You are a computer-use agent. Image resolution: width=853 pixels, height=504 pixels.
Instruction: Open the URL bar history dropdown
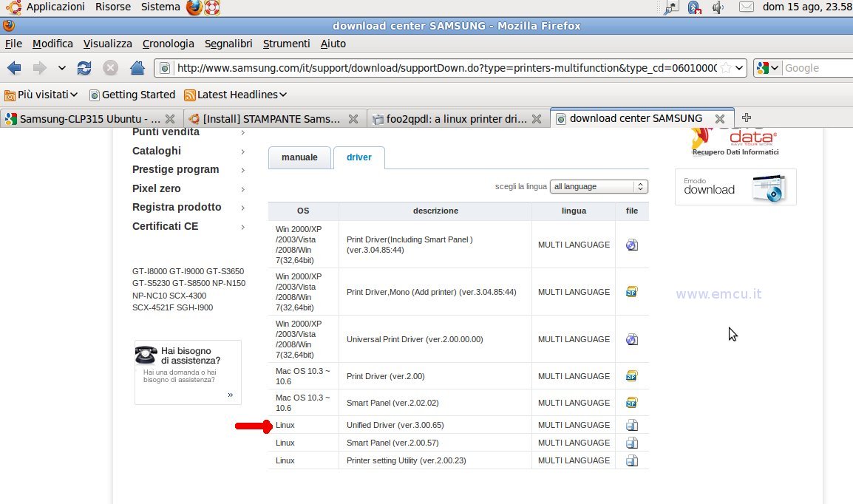pyautogui.click(x=738, y=68)
